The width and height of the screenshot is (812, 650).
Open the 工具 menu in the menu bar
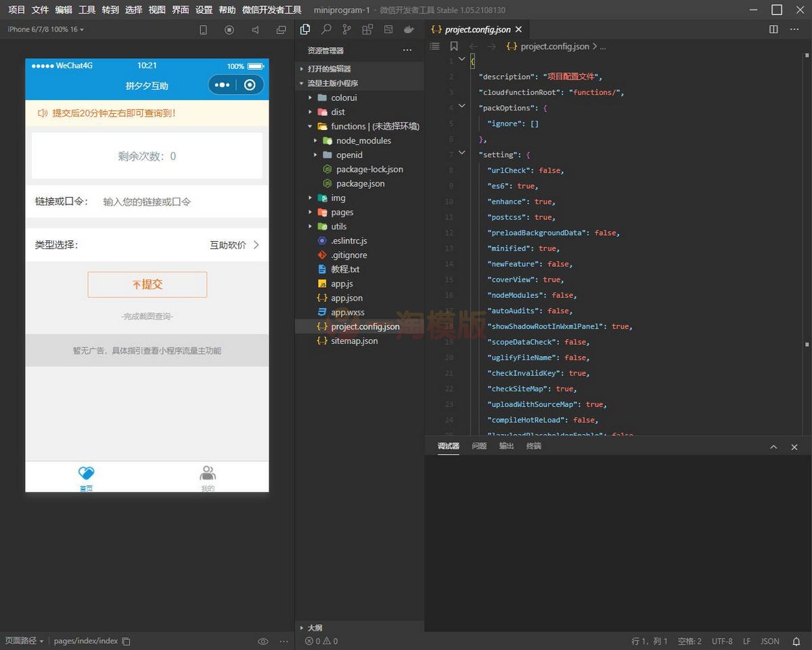[x=87, y=10]
